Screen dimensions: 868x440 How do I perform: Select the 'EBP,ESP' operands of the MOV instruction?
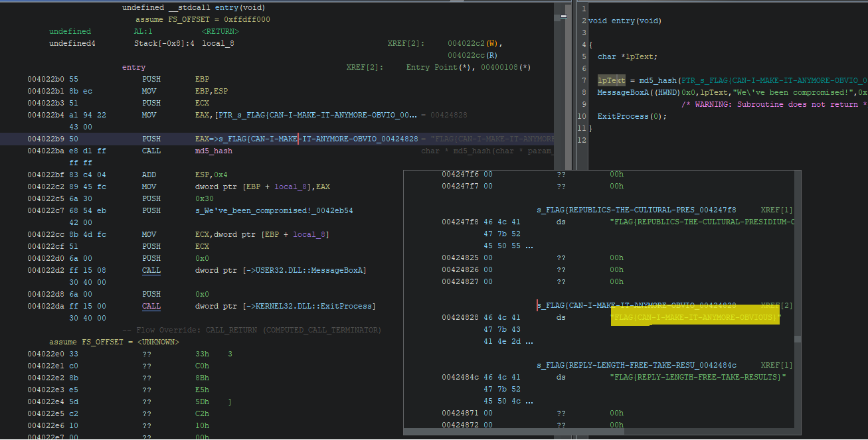coord(211,91)
